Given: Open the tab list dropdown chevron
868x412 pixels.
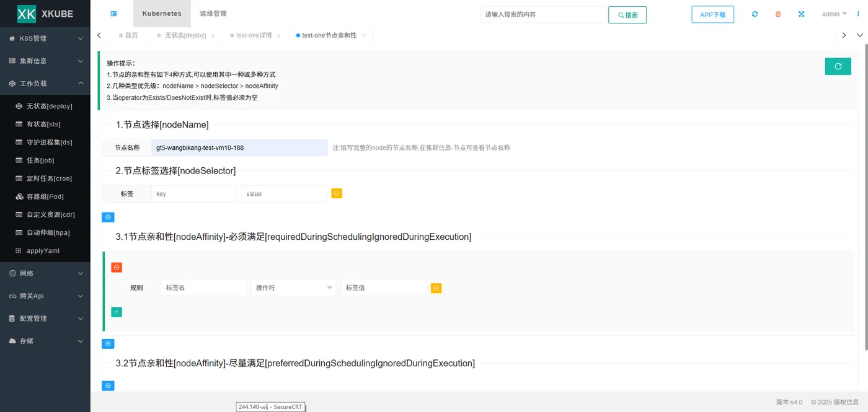Looking at the screenshot, I should pos(860,36).
